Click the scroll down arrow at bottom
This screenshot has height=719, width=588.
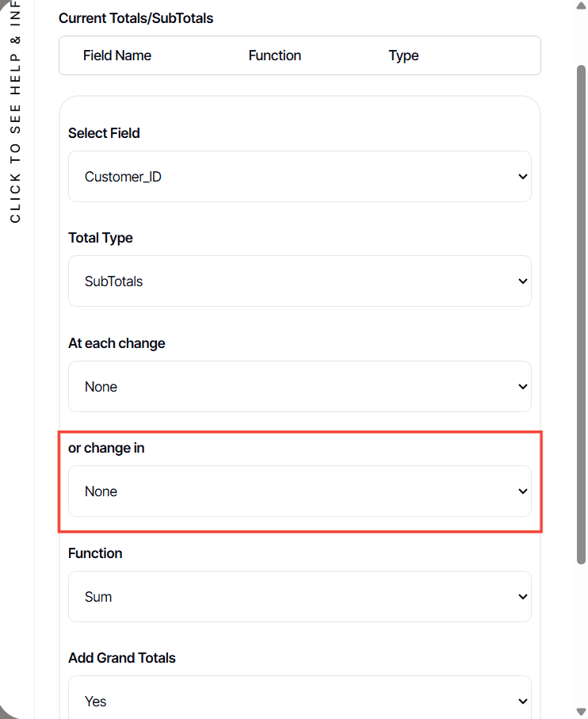[x=581, y=712]
